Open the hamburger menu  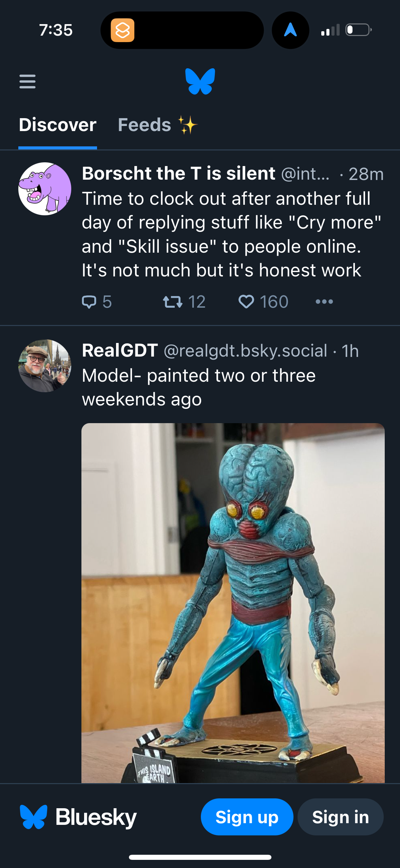27,82
